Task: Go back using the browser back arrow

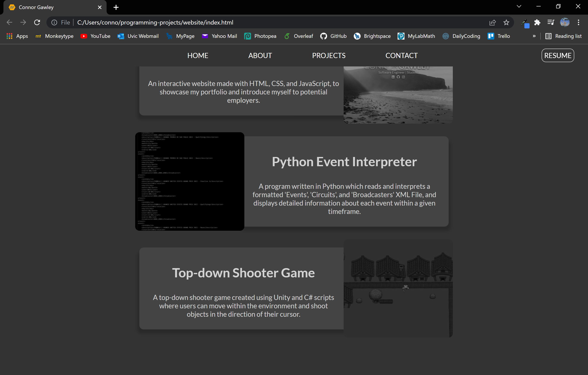Action: click(x=9, y=23)
